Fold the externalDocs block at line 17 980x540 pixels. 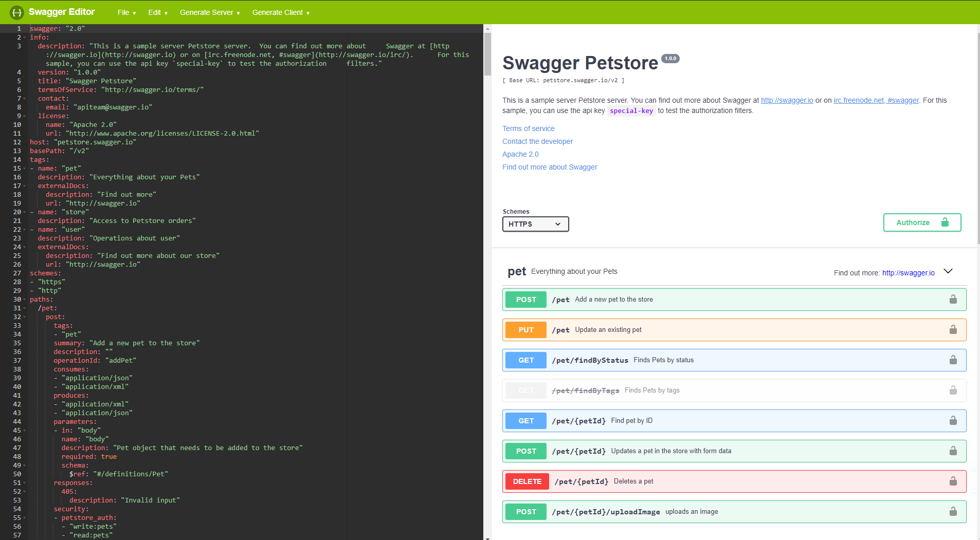24,186
